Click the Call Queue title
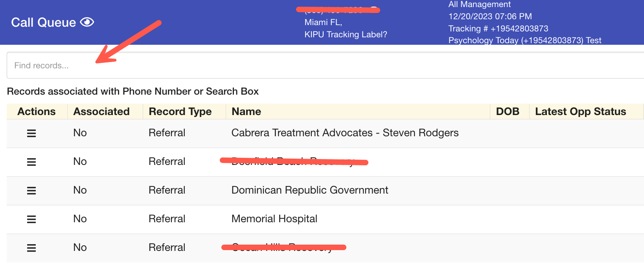This screenshot has height=267, width=644. [x=43, y=22]
